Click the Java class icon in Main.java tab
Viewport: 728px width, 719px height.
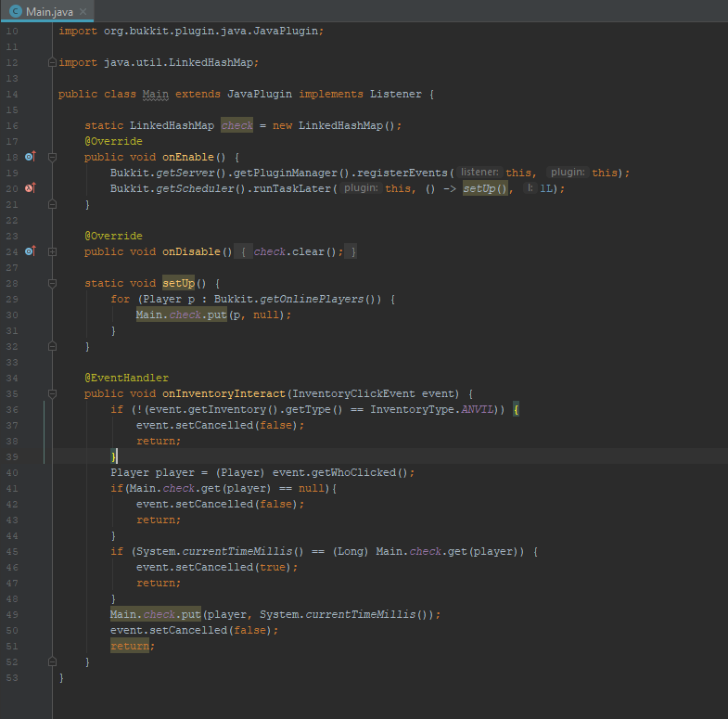16,11
